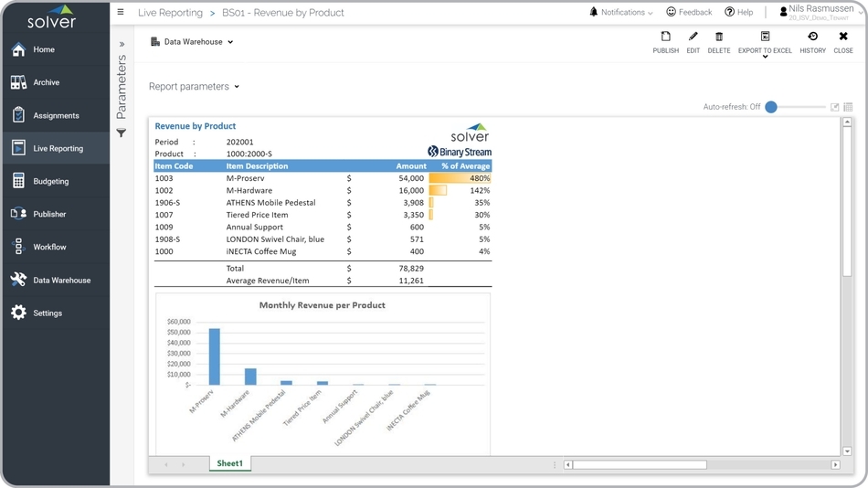This screenshot has height=488, width=868.
Task: Click the horizontal scrollbar at bottom
Action: (640, 464)
